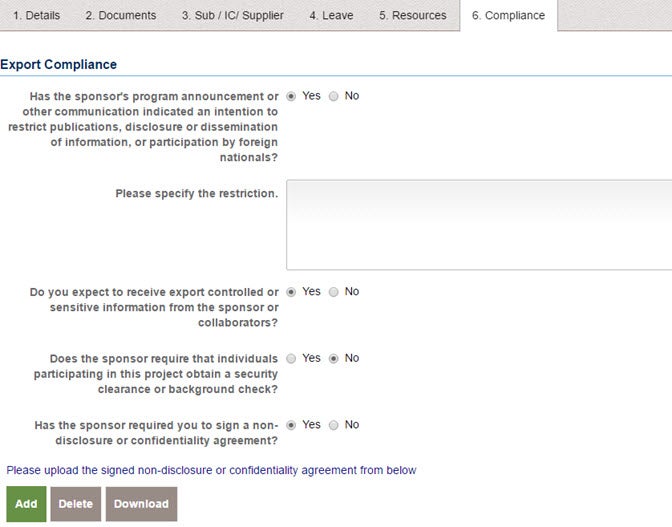The height and width of the screenshot is (527, 672).
Task: Pick Yes for signing non-disclosure agreement
Action: point(291,425)
